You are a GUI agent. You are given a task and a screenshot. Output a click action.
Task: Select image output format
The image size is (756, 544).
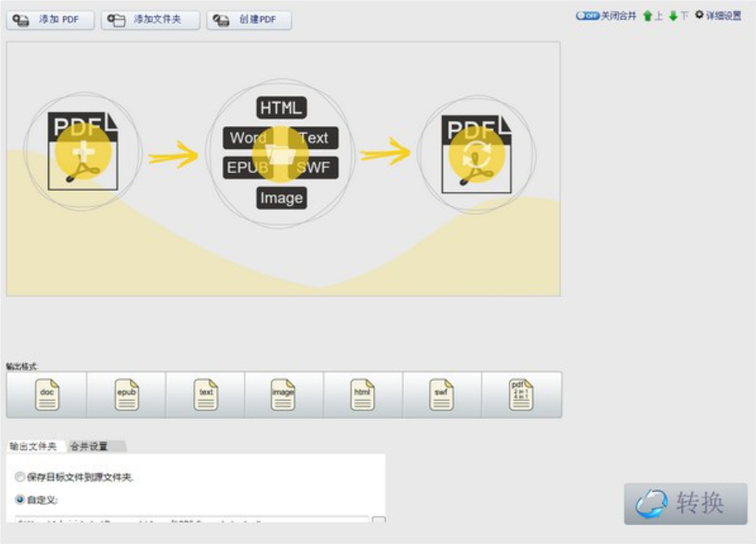pyautogui.click(x=284, y=394)
